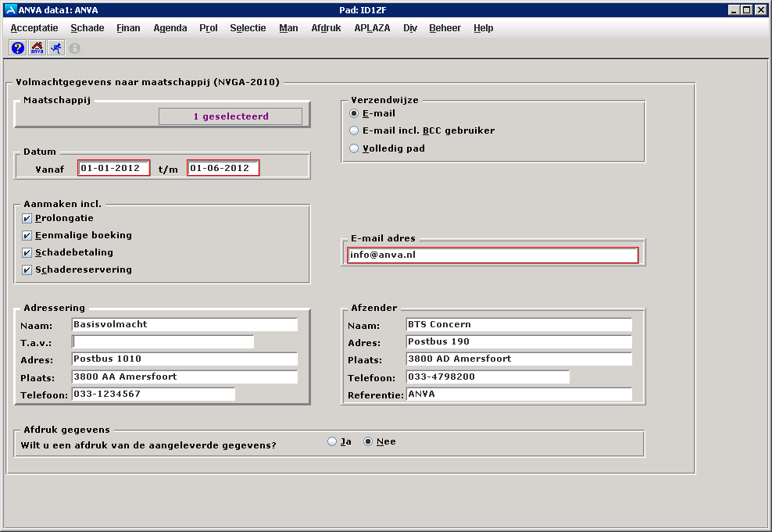Disable the Schadebetaling option
The height and width of the screenshot is (532, 772).
(x=27, y=252)
